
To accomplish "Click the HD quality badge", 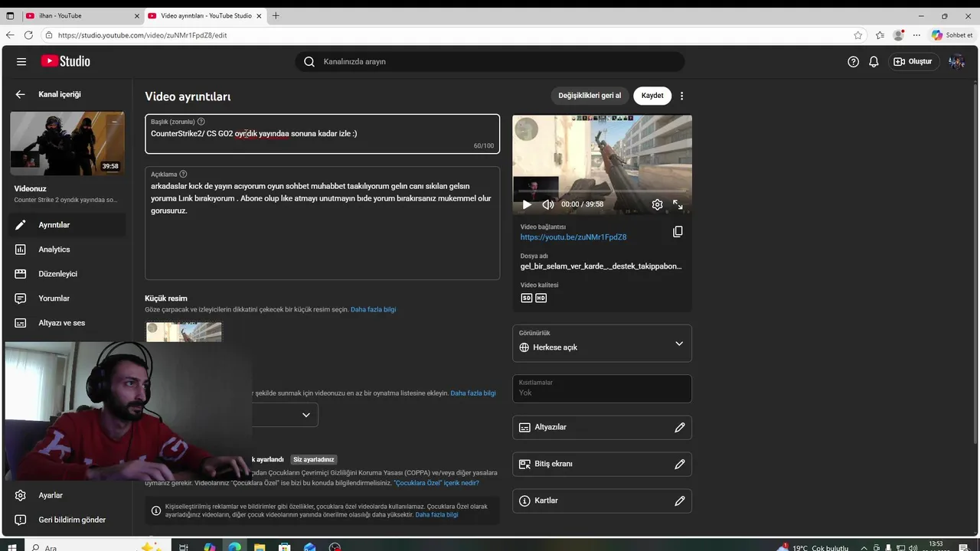I will pyautogui.click(x=541, y=298).
